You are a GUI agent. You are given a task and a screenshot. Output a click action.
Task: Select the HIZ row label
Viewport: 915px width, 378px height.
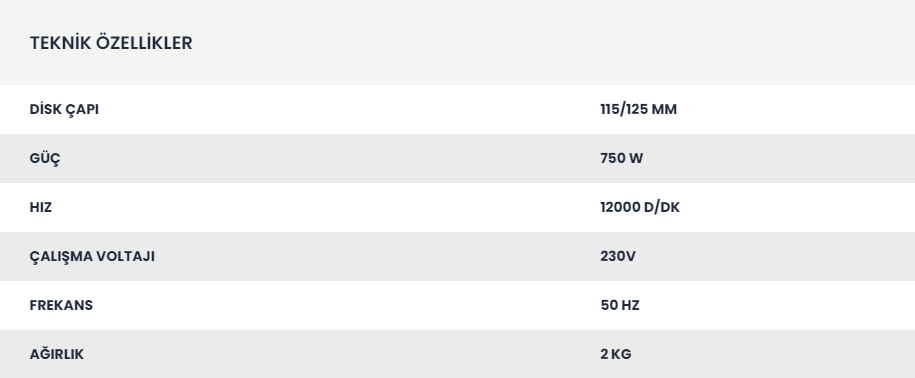click(41, 208)
